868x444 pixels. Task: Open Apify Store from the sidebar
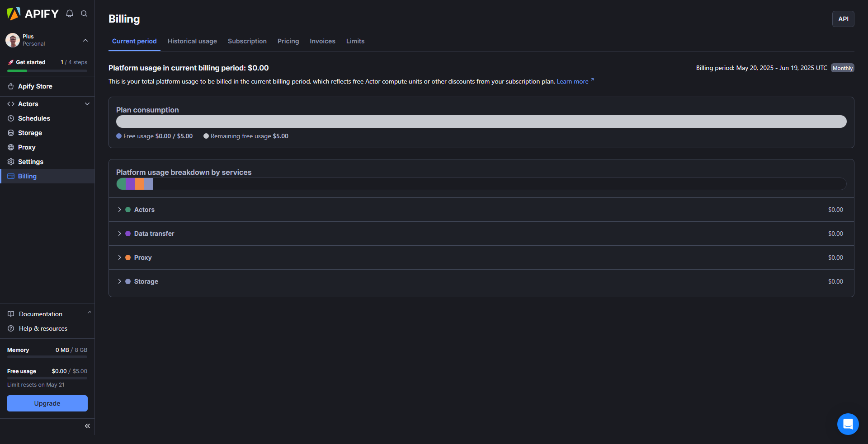coord(35,86)
